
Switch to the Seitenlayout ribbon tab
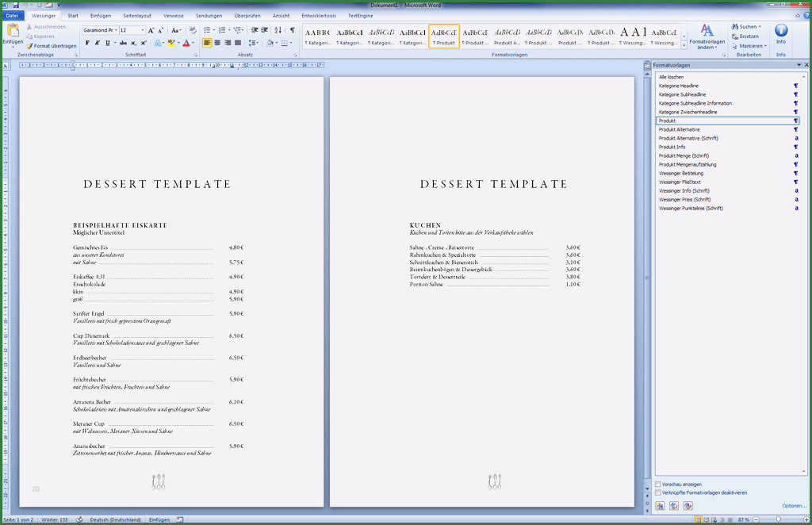[x=137, y=16]
